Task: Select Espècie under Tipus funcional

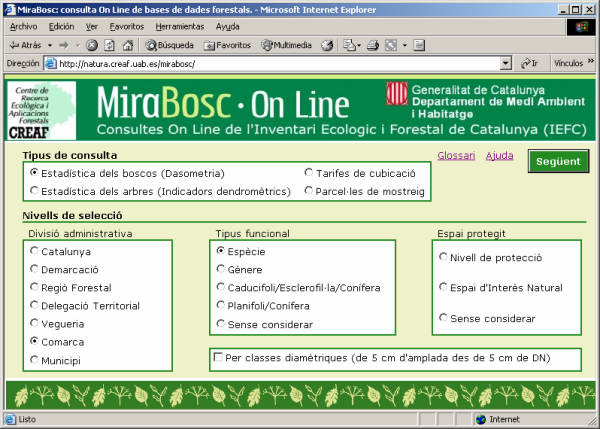Action: [x=220, y=251]
